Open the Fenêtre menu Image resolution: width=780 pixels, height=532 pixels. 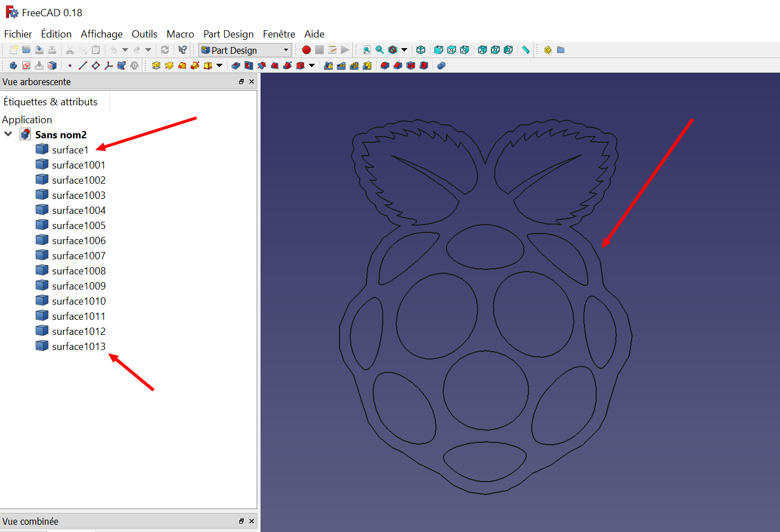[279, 34]
